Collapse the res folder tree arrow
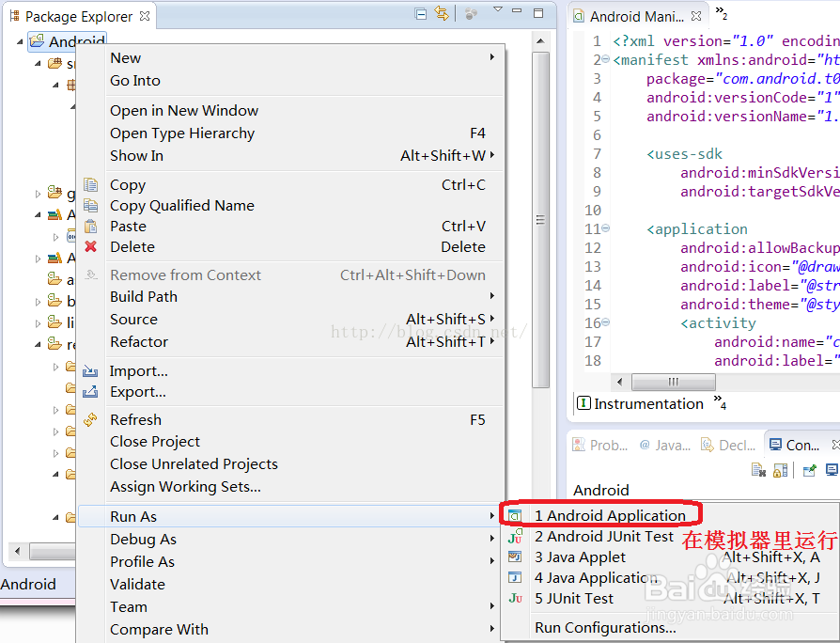Screen dimensions: 840x643 click(x=38, y=345)
